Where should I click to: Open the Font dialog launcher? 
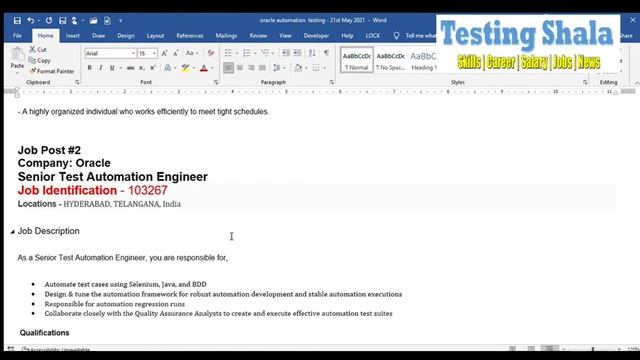click(x=216, y=82)
